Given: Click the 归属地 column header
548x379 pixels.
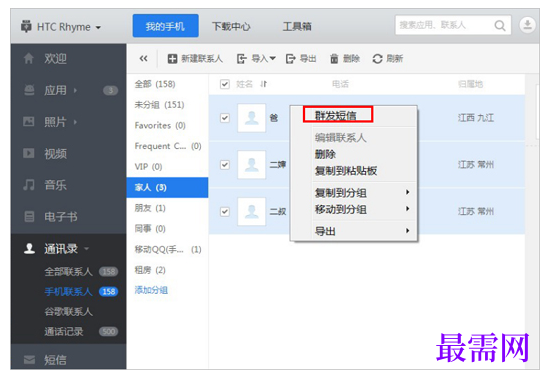Looking at the screenshot, I should click(470, 84).
